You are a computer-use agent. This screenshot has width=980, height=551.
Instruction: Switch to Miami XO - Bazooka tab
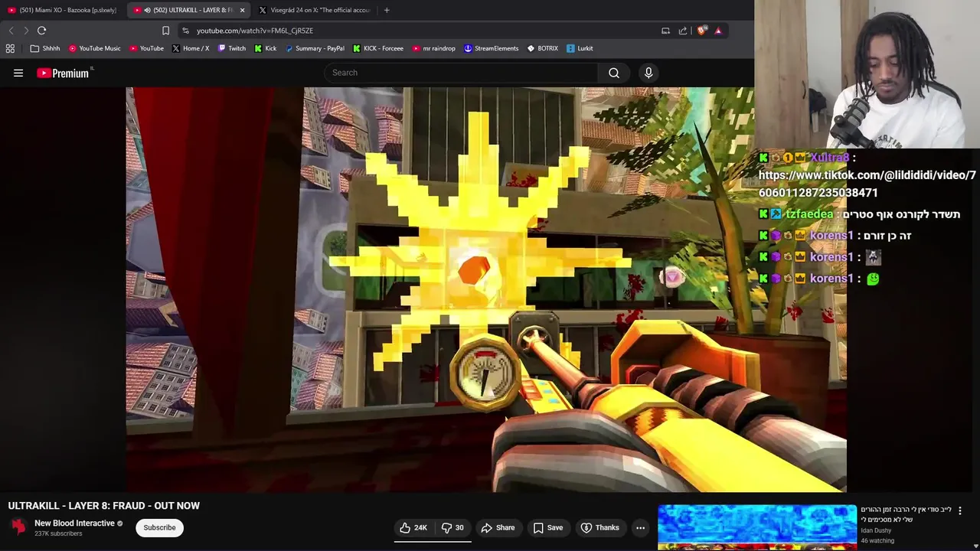tap(62, 10)
